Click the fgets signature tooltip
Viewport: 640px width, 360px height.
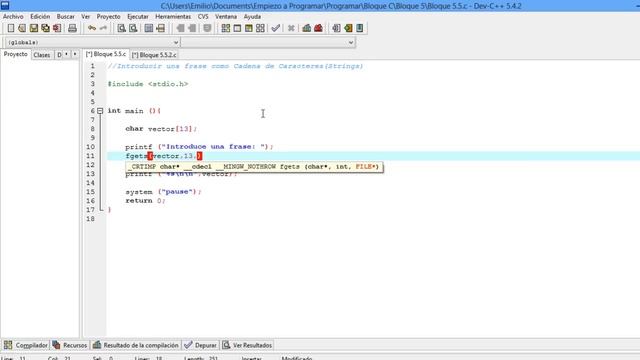point(254,167)
